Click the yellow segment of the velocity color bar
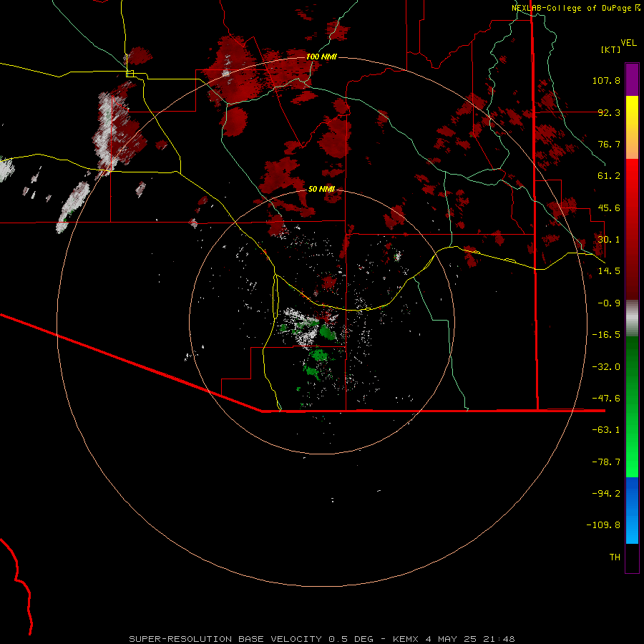The height and width of the screenshot is (644, 644). pos(632,127)
